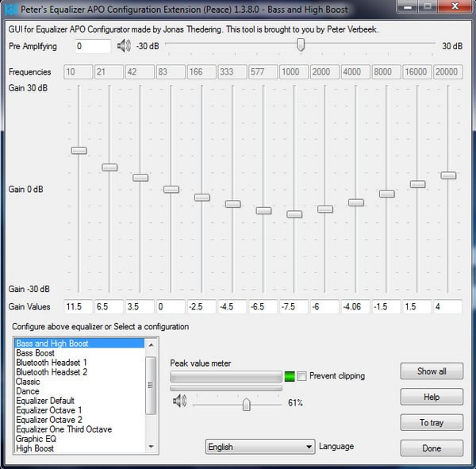Open Help
The width and height of the screenshot is (476, 469).
432,397
